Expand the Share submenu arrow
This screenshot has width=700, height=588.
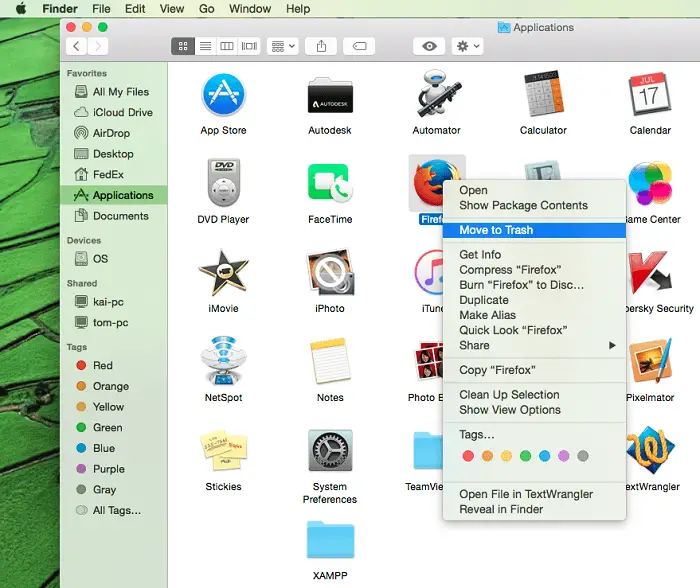click(612, 345)
